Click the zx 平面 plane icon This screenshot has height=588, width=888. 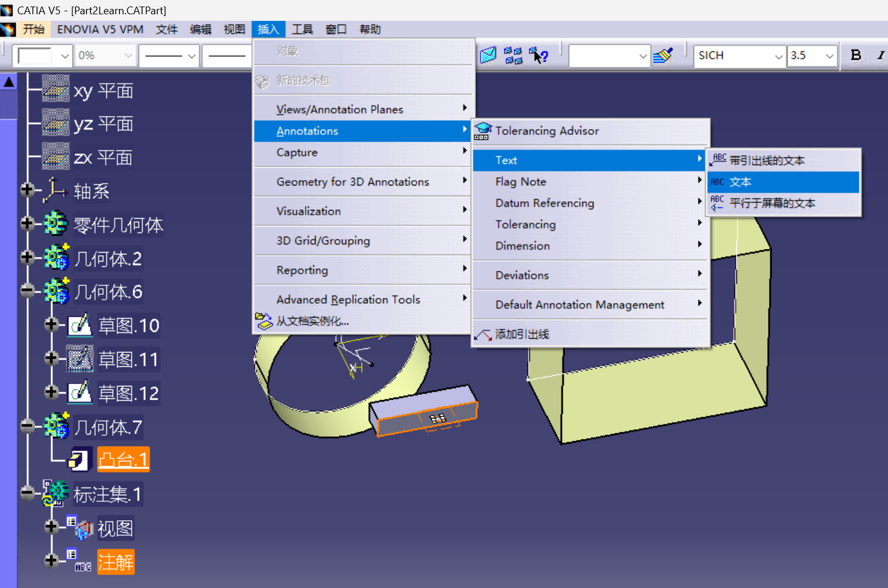(56, 157)
